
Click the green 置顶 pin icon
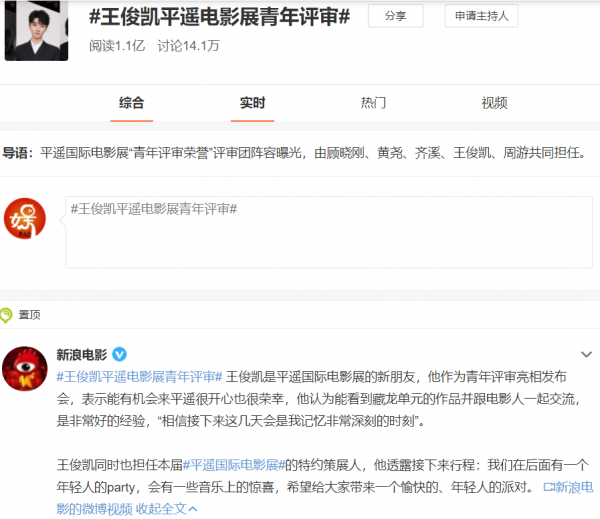pos(7,315)
